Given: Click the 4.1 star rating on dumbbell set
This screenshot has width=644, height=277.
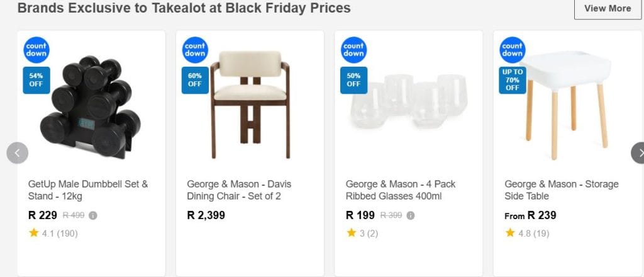Looking at the screenshot, I should [53, 233].
